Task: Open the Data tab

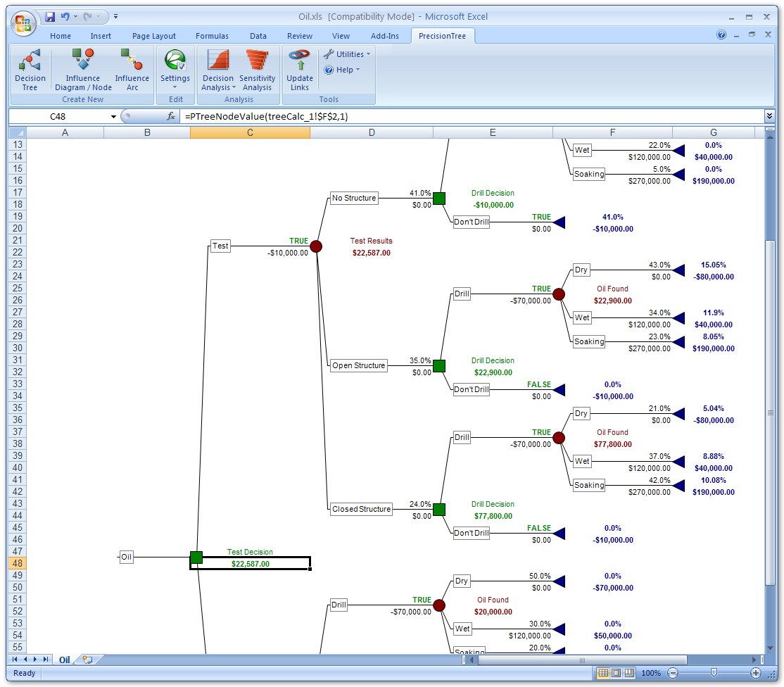Action: click(x=258, y=36)
